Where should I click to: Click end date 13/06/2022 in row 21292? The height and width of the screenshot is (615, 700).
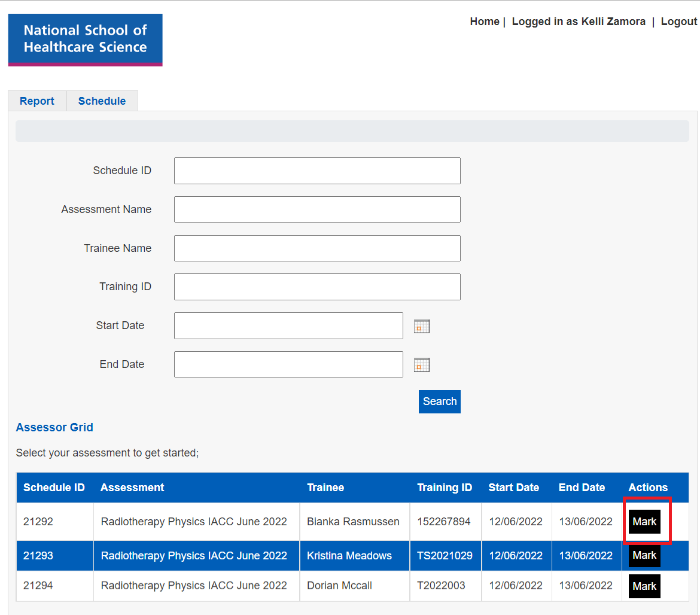[586, 521]
